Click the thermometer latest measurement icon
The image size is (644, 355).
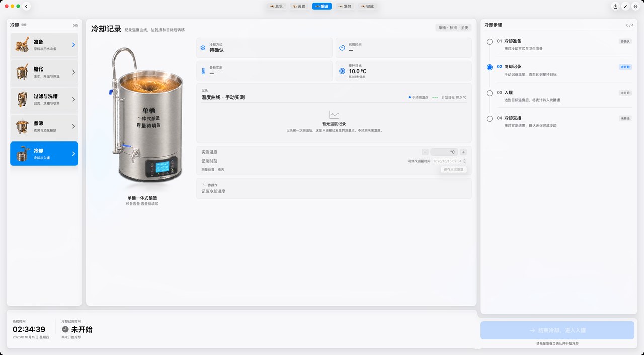[x=203, y=72]
